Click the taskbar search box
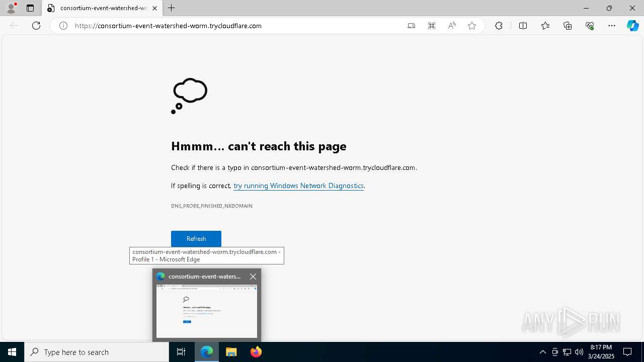 tap(97, 352)
